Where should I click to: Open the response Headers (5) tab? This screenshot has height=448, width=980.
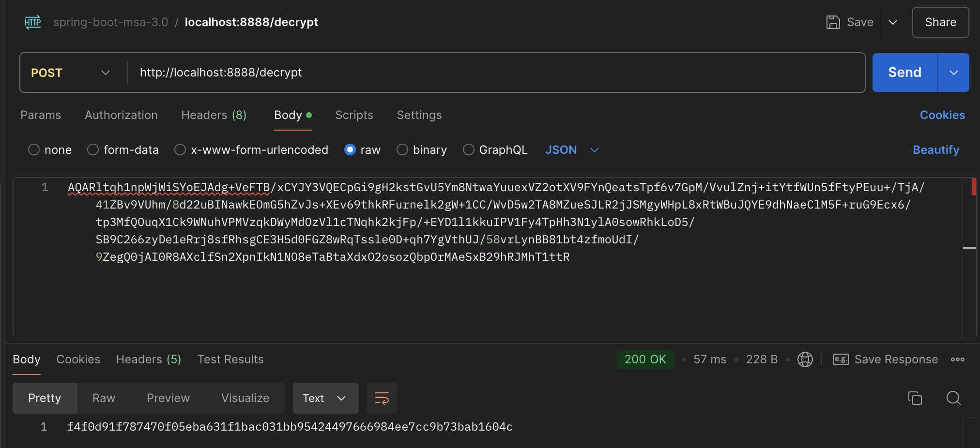point(149,359)
